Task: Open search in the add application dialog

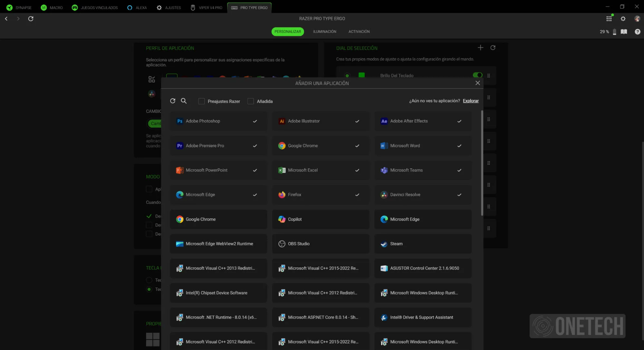Action: 184,101
